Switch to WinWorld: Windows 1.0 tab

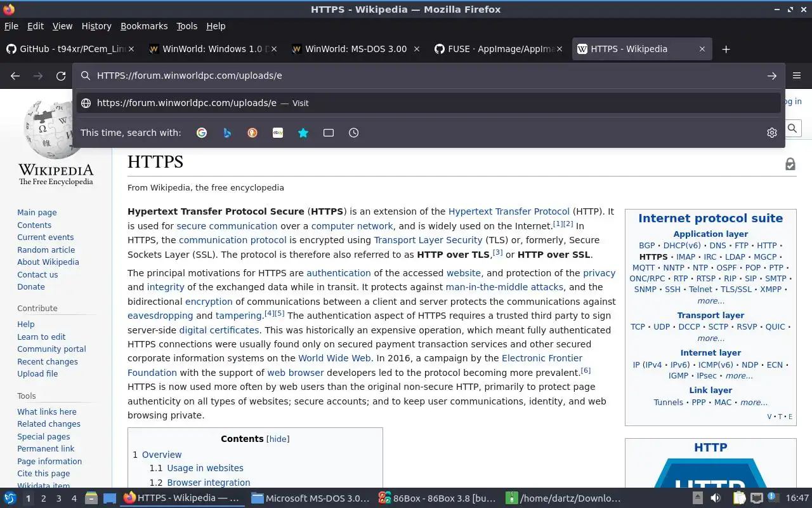213,49
